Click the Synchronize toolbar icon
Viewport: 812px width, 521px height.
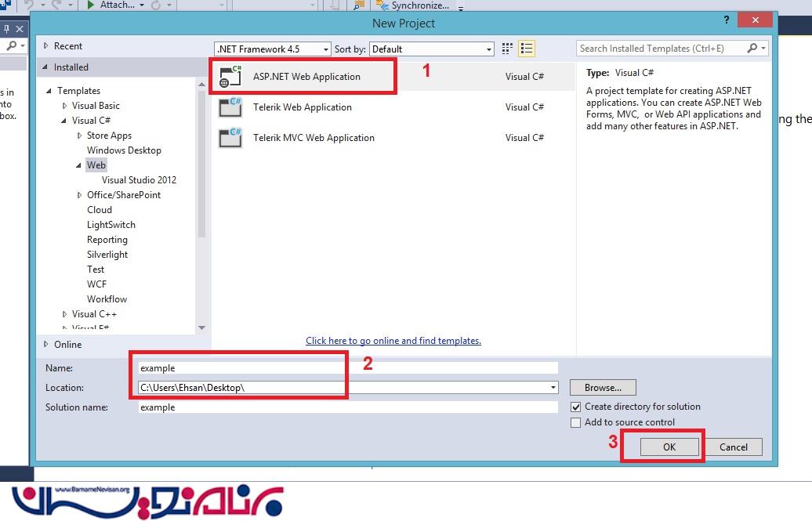[x=382, y=5]
